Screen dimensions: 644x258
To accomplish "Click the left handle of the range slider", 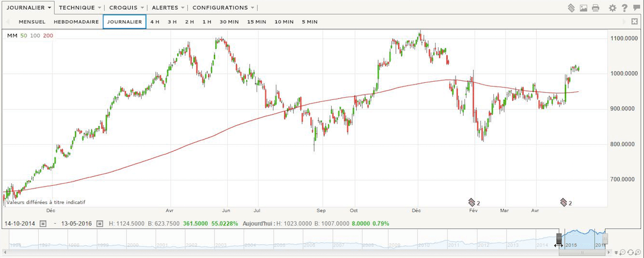I will 559,238.
